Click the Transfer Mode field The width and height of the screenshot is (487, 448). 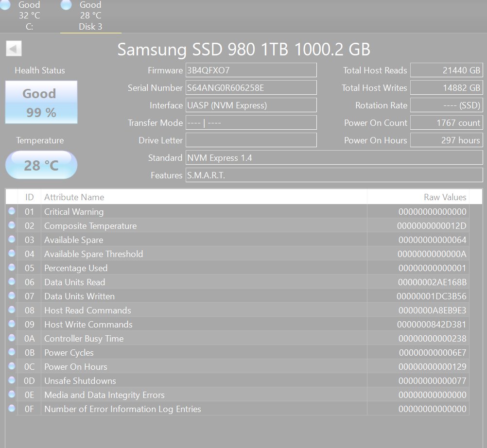[x=251, y=122]
